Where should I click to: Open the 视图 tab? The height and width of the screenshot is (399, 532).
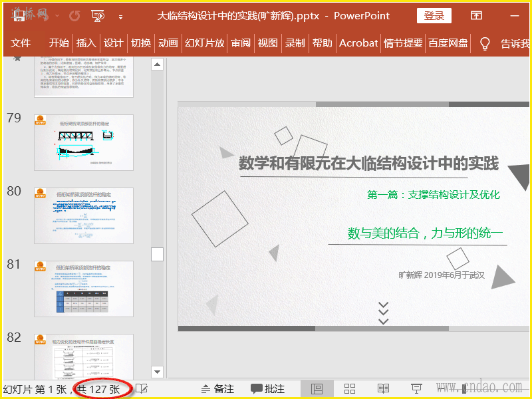coord(268,43)
